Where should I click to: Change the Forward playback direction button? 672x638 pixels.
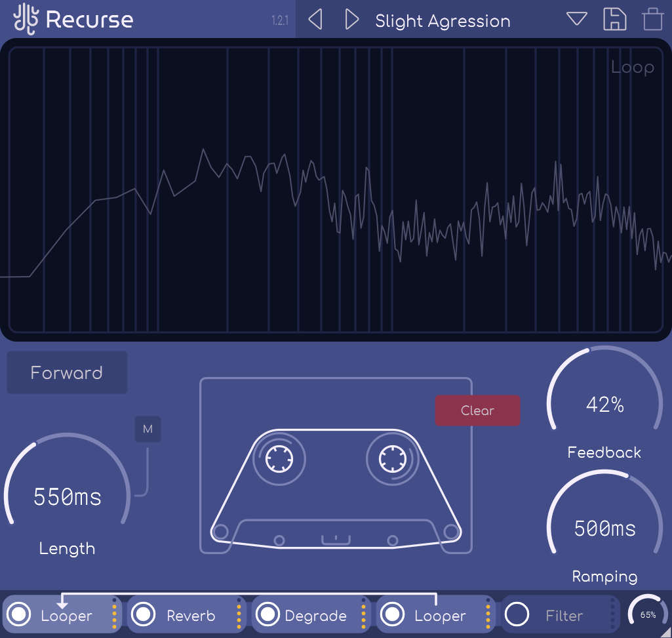click(x=67, y=372)
